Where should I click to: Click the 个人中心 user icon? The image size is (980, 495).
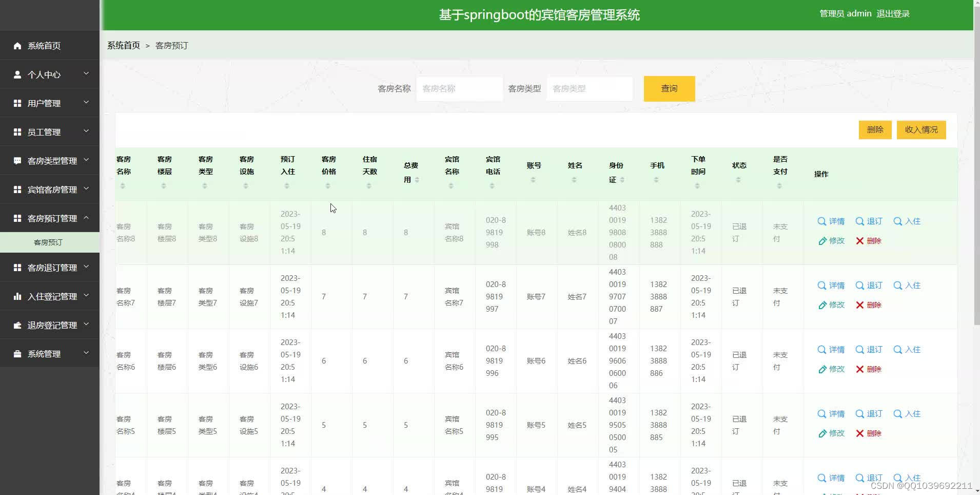(x=17, y=74)
